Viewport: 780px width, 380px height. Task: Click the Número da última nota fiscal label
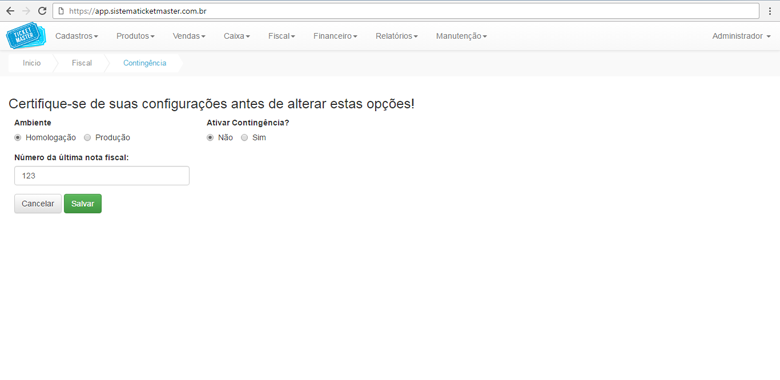pyautogui.click(x=72, y=158)
